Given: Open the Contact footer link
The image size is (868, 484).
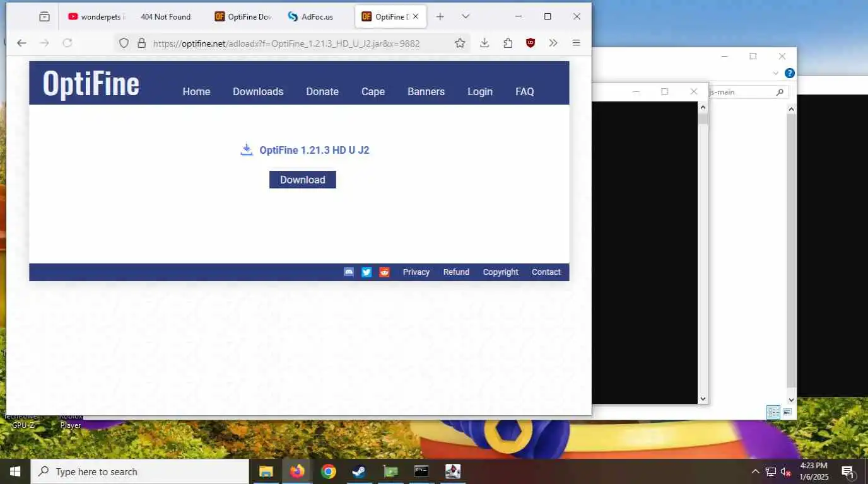Looking at the screenshot, I should coord(546,272).
